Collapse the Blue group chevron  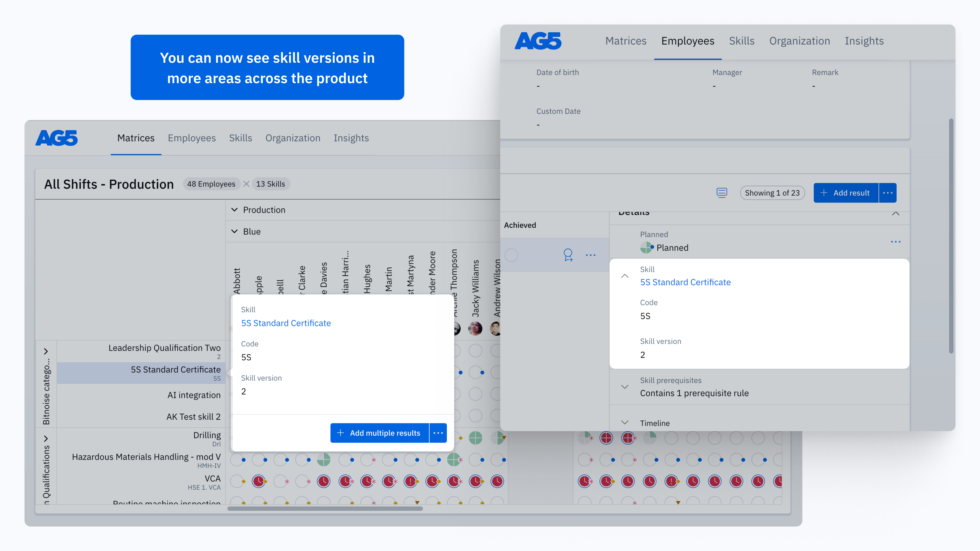(235, 232)
